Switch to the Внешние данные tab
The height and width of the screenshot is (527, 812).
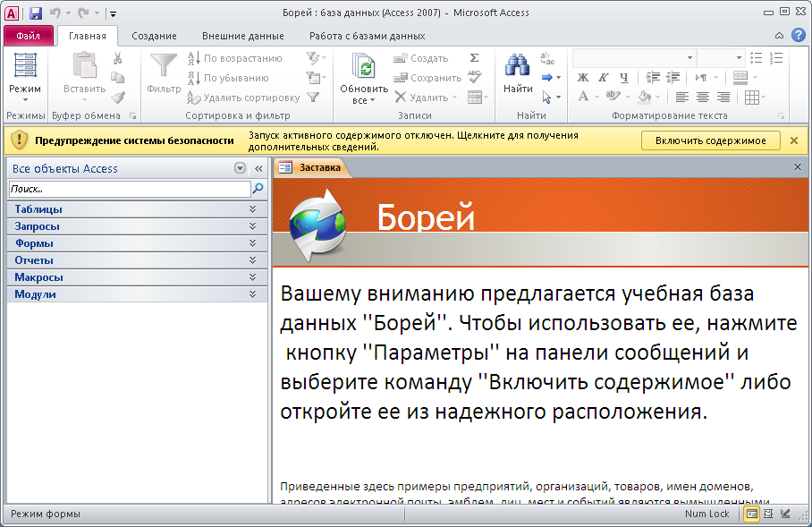(243, 36)
